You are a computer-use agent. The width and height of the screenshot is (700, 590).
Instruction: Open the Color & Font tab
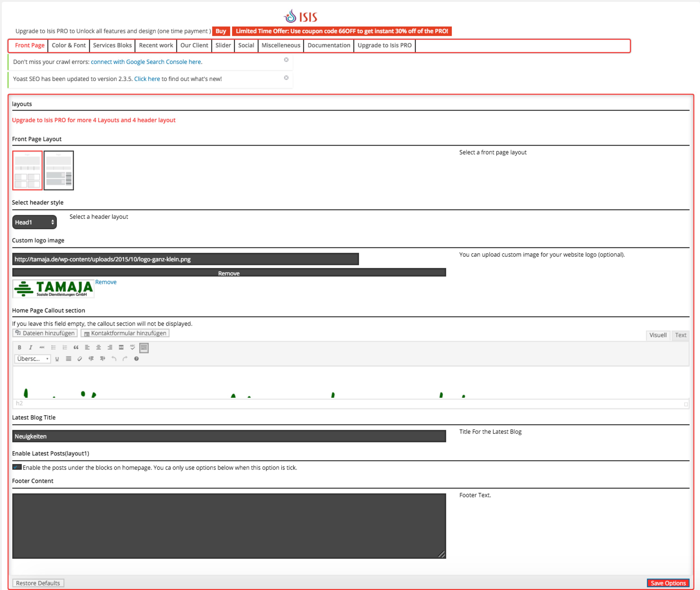(x=69, y=45)
